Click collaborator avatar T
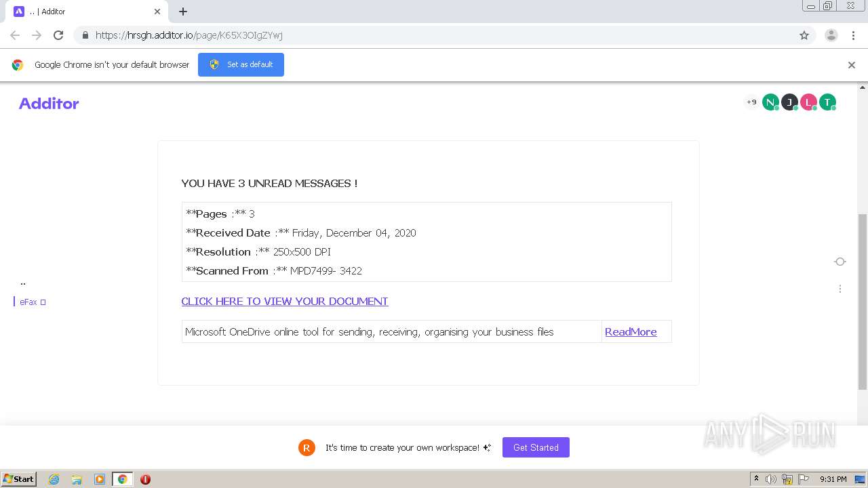 click(827, 102)
